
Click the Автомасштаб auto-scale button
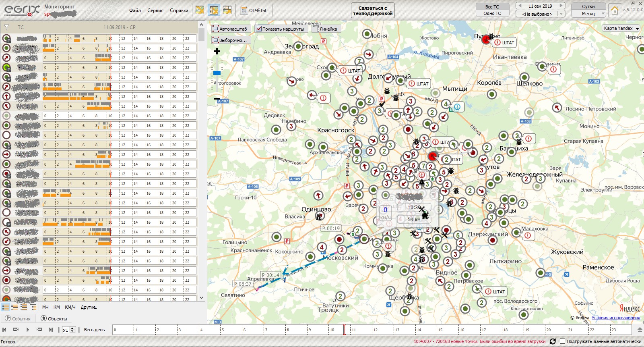coord(230,29)
